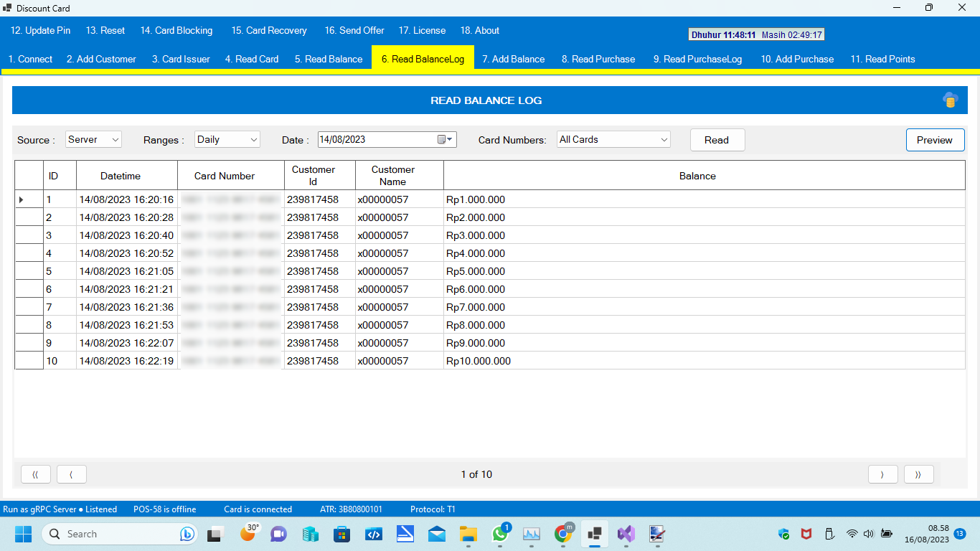The height and width of the screenshot is (551, 980).
Task: Open the Discount Card app from the taskbar
Action: pyautogui.click(x=594, y=534)
